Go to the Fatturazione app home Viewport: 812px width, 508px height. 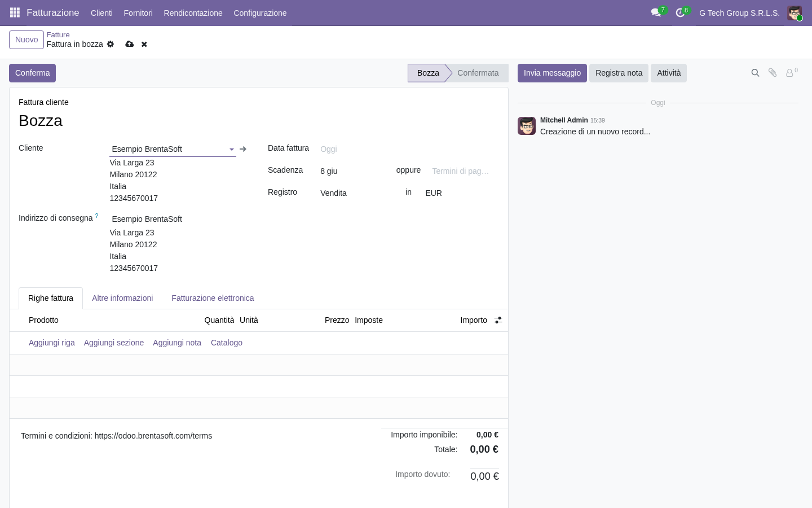53,12
